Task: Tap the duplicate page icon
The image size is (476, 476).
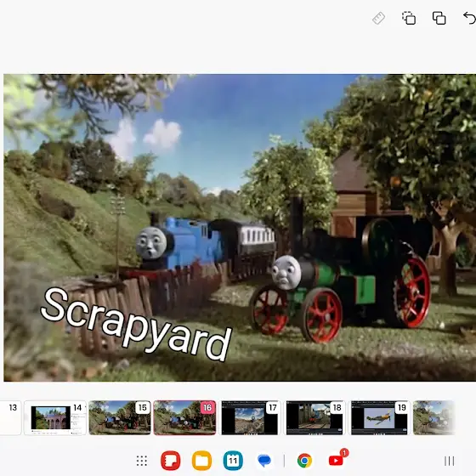Action: [x=439, y=18]
